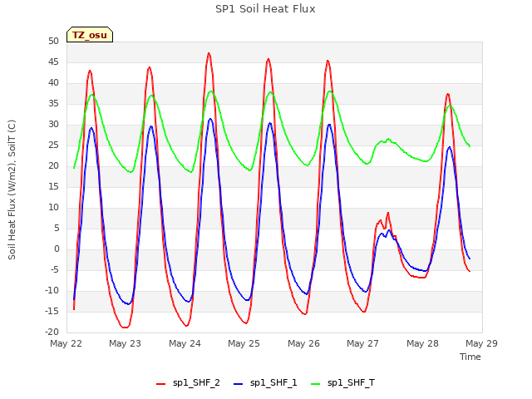
Task: Click the -15 y-axis tick label
Action: [52, 312]
